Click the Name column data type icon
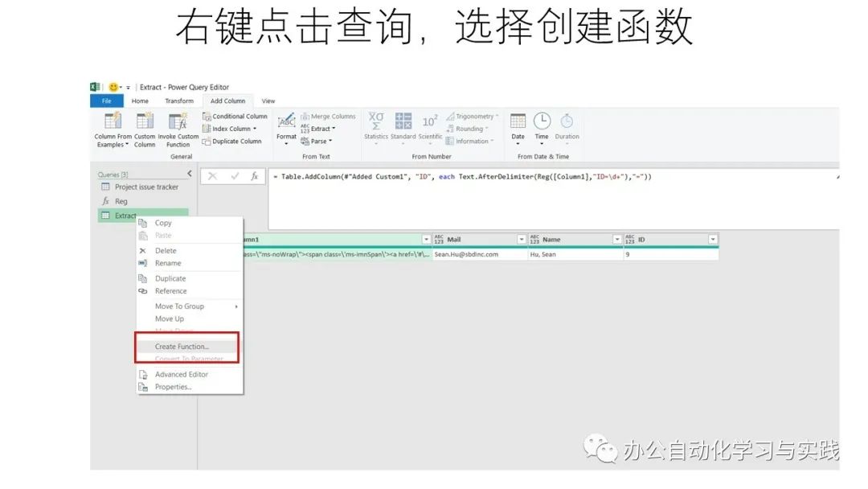Image resolution: width=868 pixels, height=489 pixels. pos(534,239)
